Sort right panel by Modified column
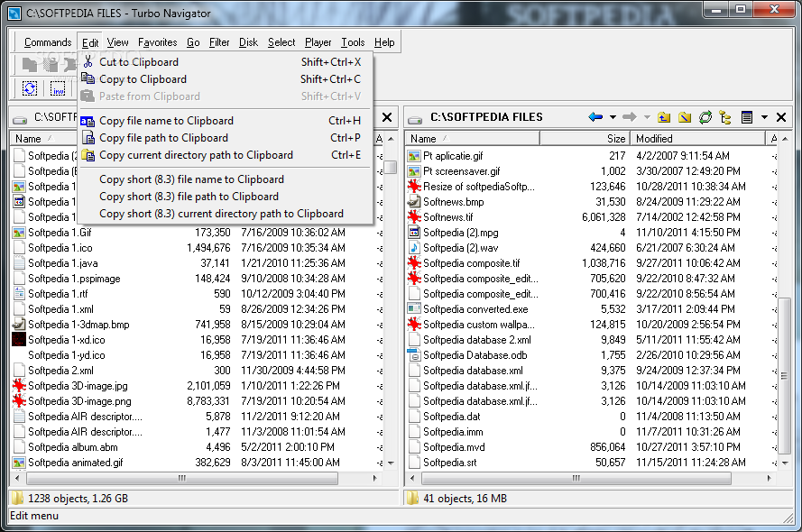The image size is (802, 532). click(697, 139)
